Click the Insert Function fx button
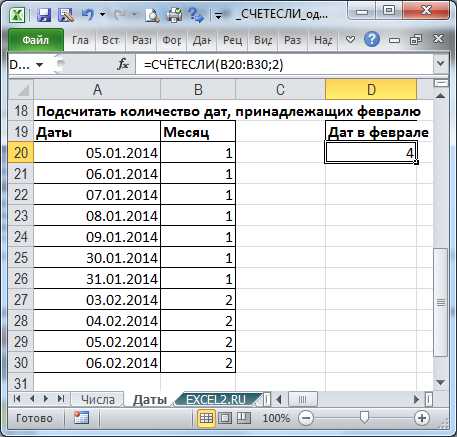Image resolution: width=457 pixels, height=437 pixels. coord(123,64)
